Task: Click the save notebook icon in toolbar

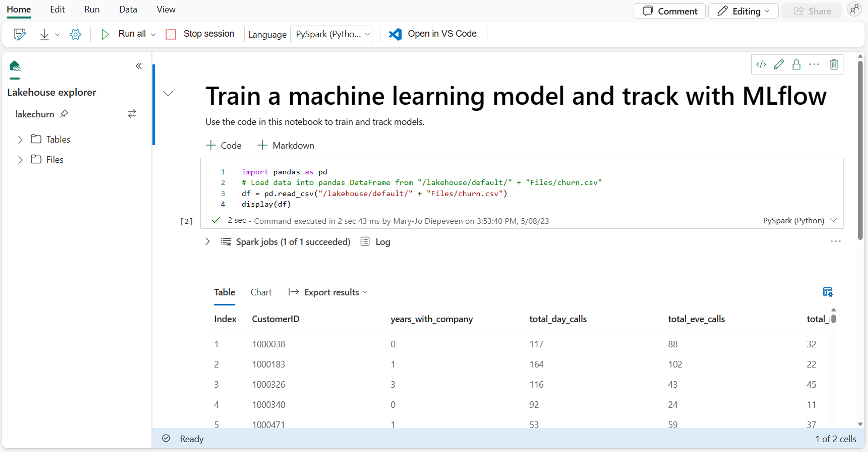Action: [20, 34]
